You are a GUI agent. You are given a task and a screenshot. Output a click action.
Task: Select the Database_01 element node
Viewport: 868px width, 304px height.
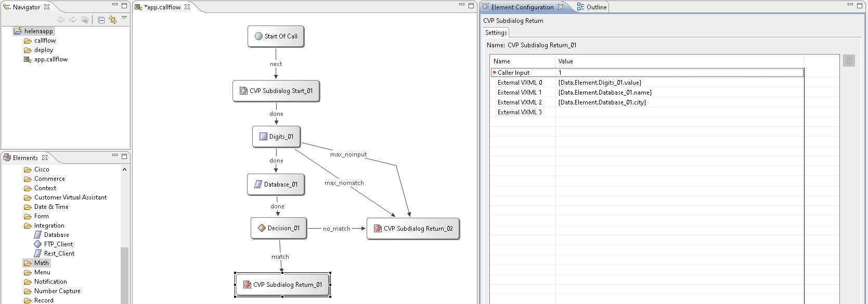click(x=276, y=184)
